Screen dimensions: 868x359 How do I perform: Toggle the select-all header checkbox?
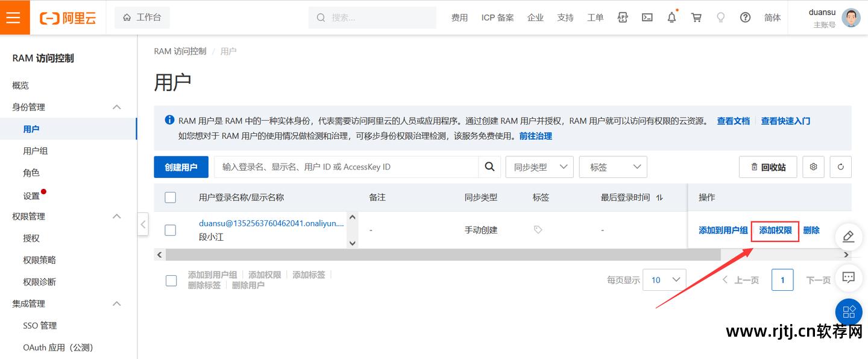click(171, 197)
